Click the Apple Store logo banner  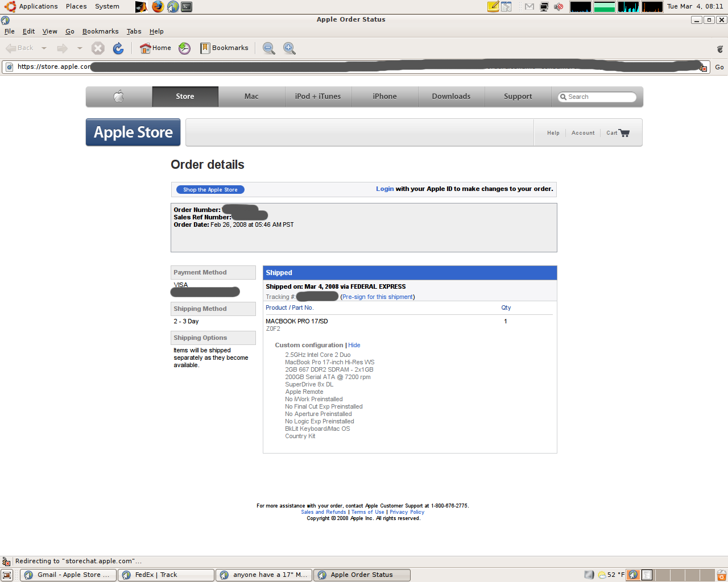133,132
